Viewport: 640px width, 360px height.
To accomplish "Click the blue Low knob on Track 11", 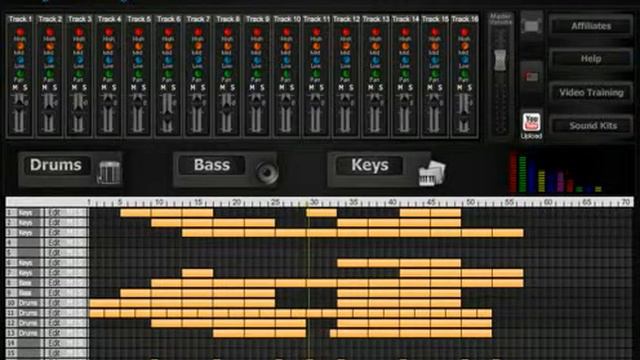I will pos(316,60).
